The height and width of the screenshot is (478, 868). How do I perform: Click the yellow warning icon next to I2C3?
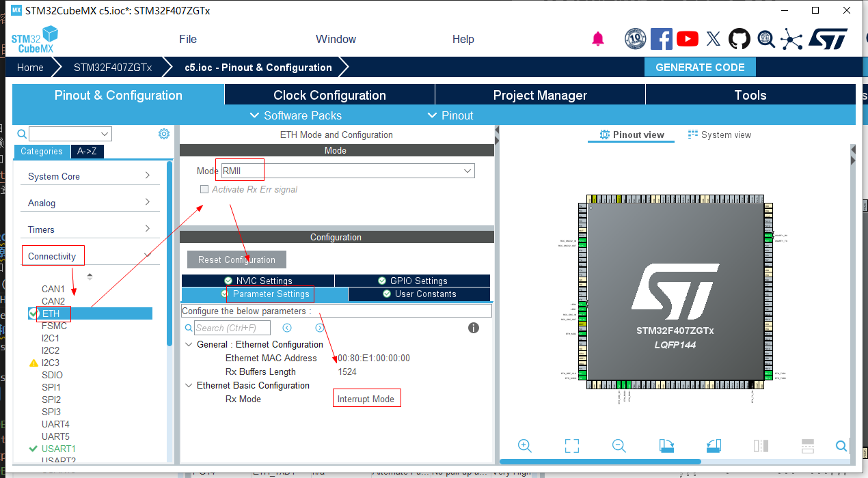click(x=33, y=363)
